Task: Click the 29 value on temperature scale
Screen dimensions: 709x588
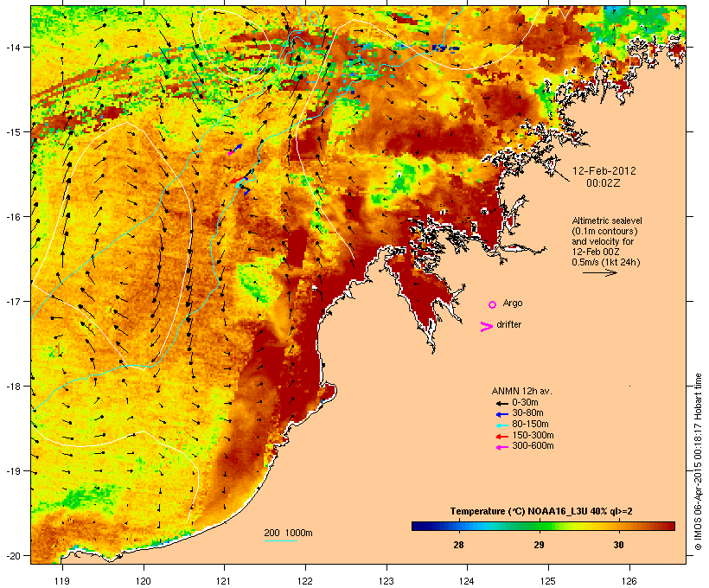Action: (x=539, y=545)
